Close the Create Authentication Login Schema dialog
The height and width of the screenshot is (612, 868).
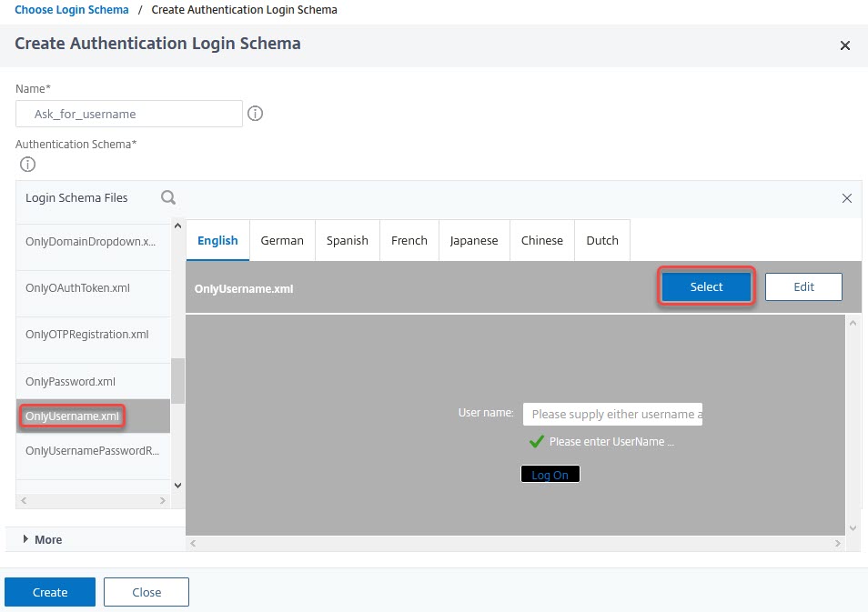(x=844, y=45)
